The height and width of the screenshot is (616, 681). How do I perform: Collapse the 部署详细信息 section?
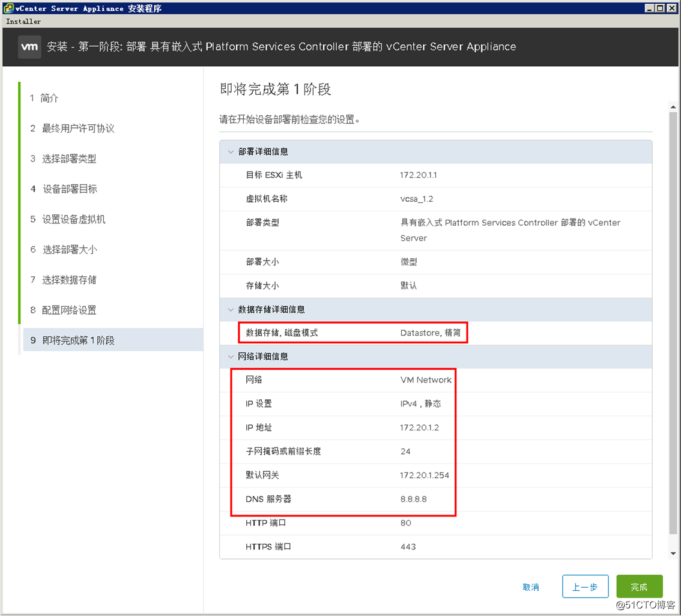pos(231,152)
